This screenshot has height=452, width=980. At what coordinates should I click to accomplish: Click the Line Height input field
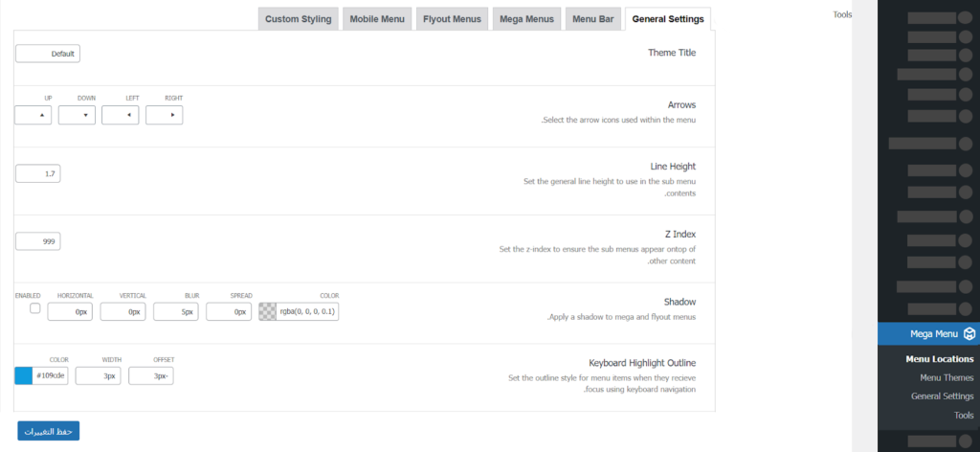(x=38, y=173)
